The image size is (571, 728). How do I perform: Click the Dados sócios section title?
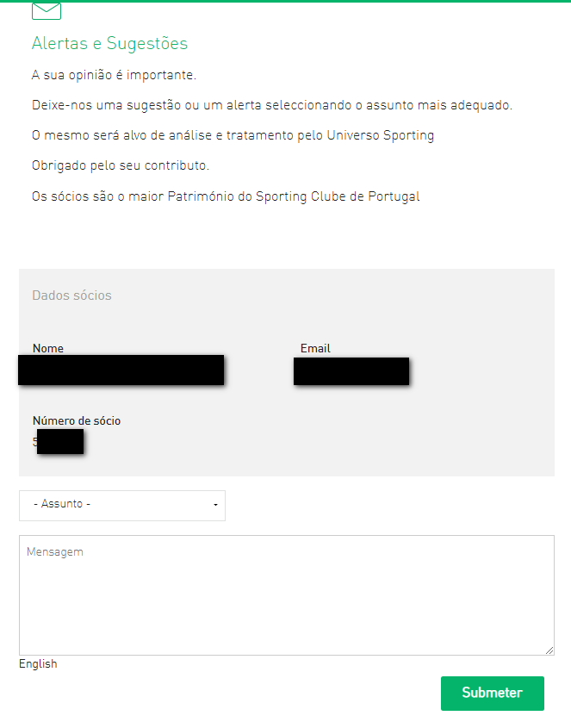72,296
